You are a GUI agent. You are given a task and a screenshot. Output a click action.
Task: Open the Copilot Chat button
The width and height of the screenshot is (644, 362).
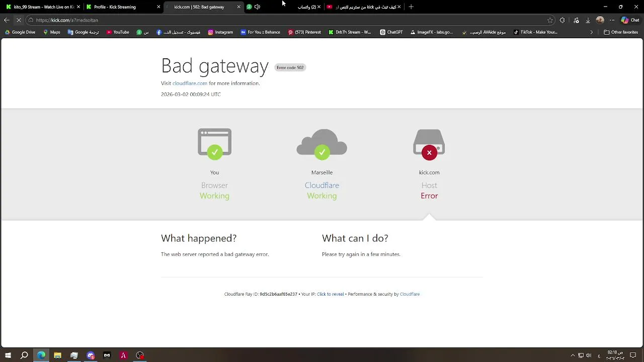pyautogui.click(x=630, y=20)
